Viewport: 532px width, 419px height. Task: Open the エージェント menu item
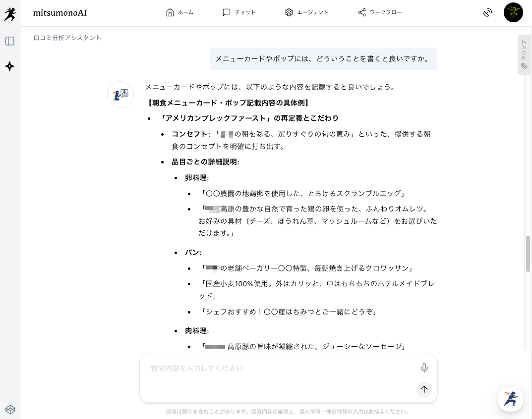(306, 12)
